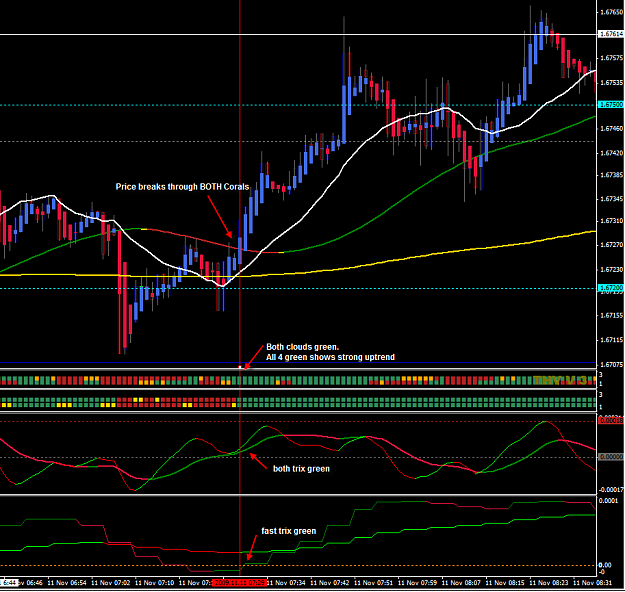Click the 11 Nov 08:07 time label

pyautogui.click(x=461, y=583)
